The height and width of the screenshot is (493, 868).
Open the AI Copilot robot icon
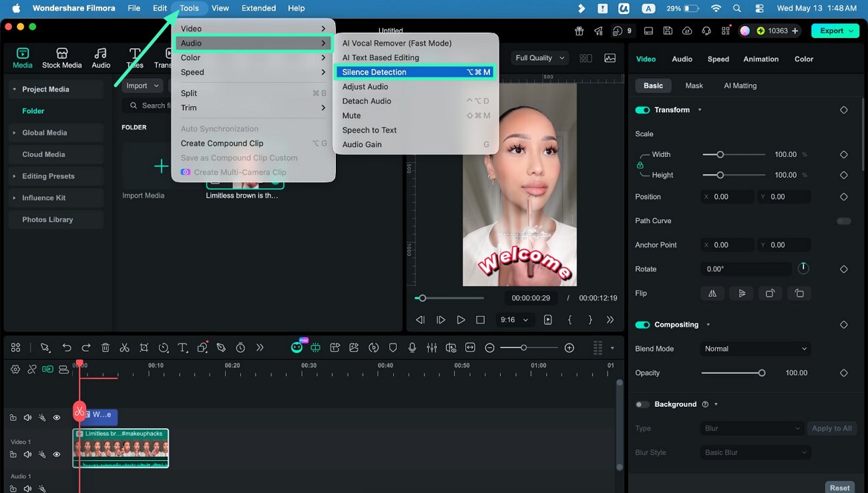[297, 347]
